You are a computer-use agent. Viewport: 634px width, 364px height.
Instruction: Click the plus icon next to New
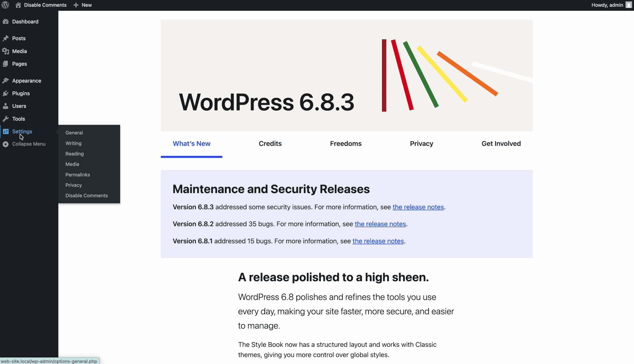(x=76, y=5)
